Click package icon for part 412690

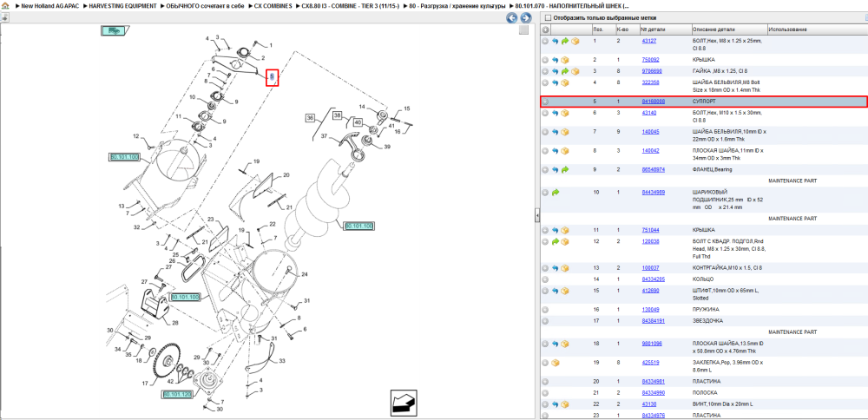pyautogui.click(x=565, y=291)
